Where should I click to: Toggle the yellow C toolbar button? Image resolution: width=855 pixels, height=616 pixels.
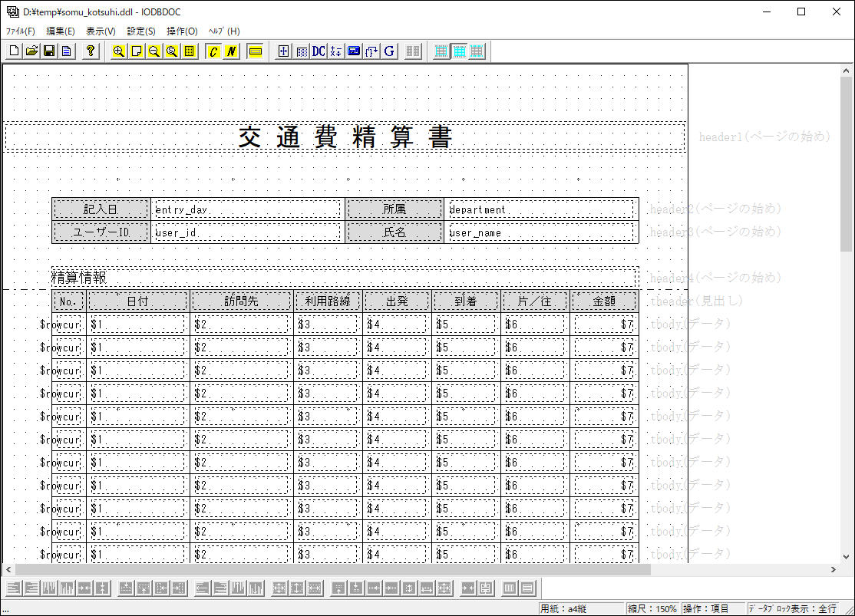tap(213, 51)
